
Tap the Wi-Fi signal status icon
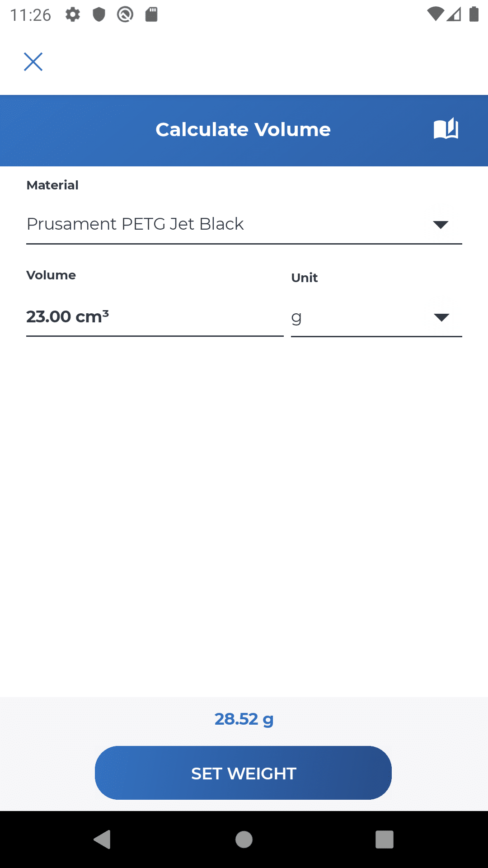tap(435, 14)
